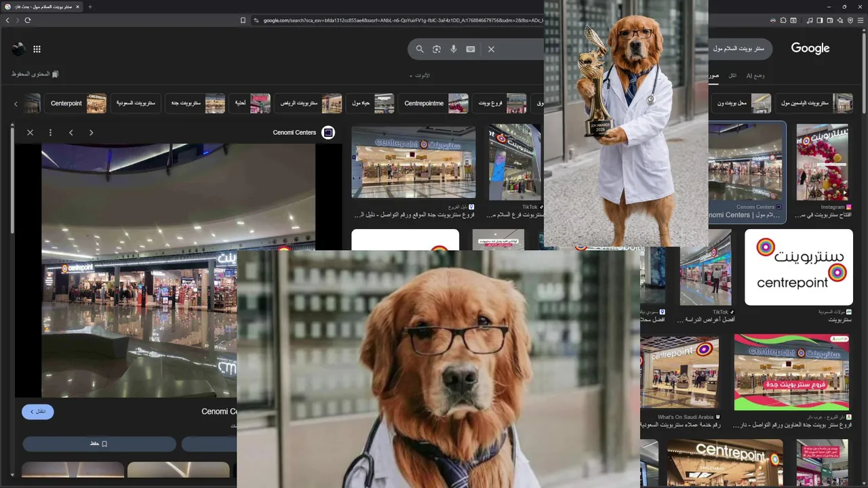
Task: Show the previous image in preview
Action: [71, 132]
